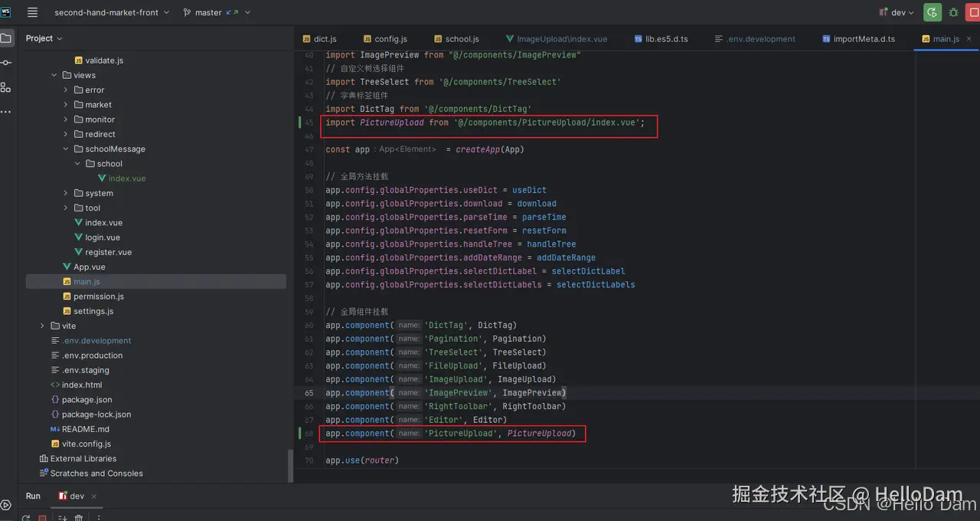Screen dimensions: 980x521
Task: Expand the monitor folder
Action: [x=66, y=120]
